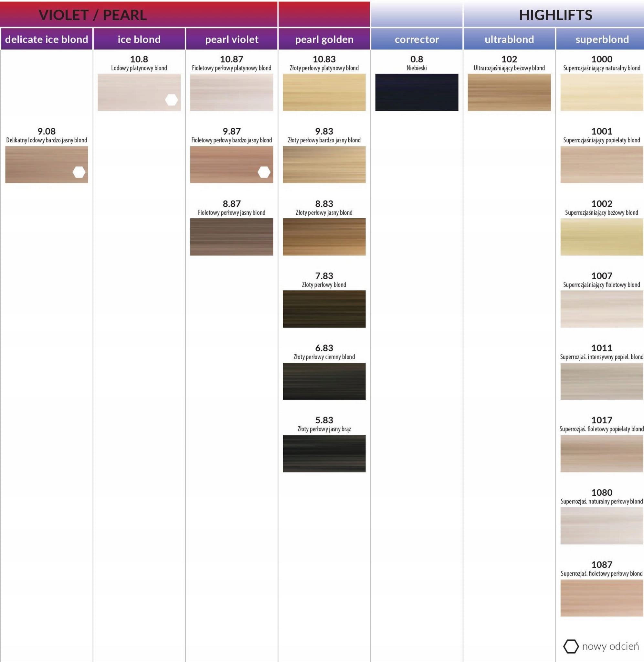Select the 1087 violet pearl swatch
The image size is (644, 662).
602,598
